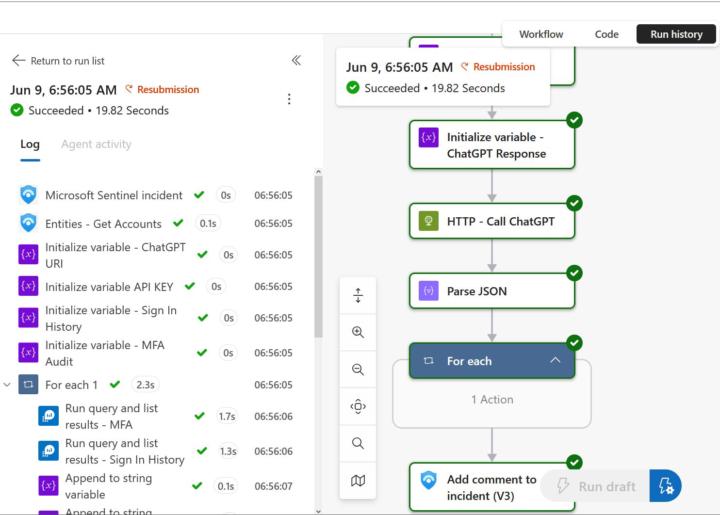Select the Microsoft Sentinel incident log row

point(156,195)
